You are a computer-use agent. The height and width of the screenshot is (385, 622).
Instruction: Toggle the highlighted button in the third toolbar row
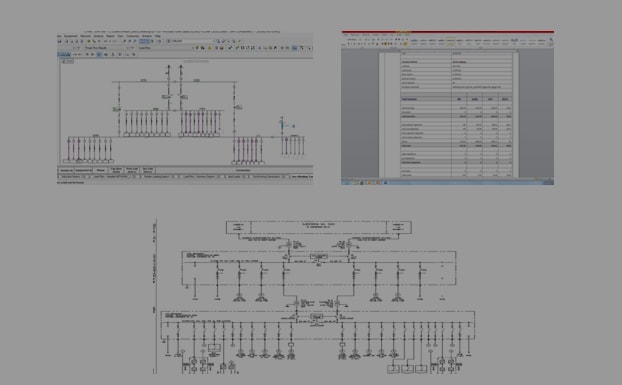(x=100, y=54)
